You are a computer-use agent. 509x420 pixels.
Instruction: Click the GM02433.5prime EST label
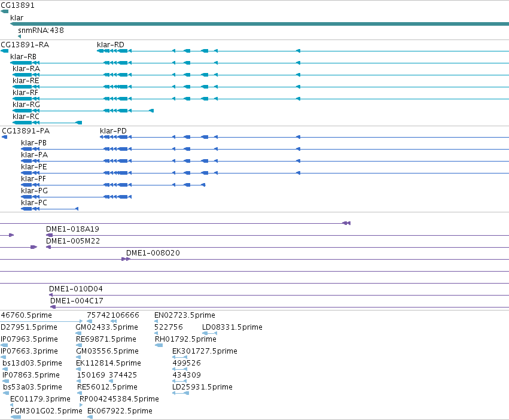coord(107,327)
